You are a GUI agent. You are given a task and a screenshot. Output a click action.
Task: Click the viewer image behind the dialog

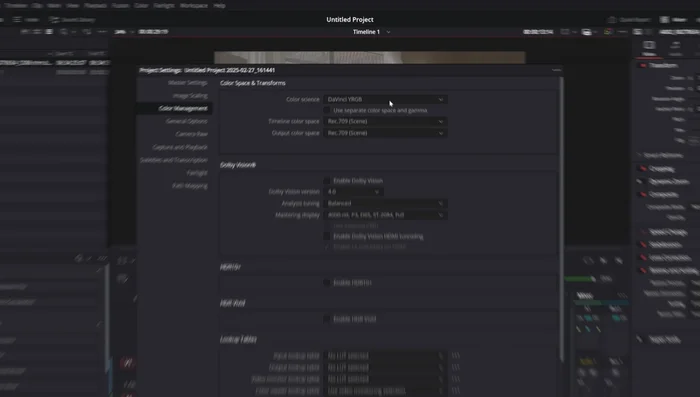[x=370, y=58]
